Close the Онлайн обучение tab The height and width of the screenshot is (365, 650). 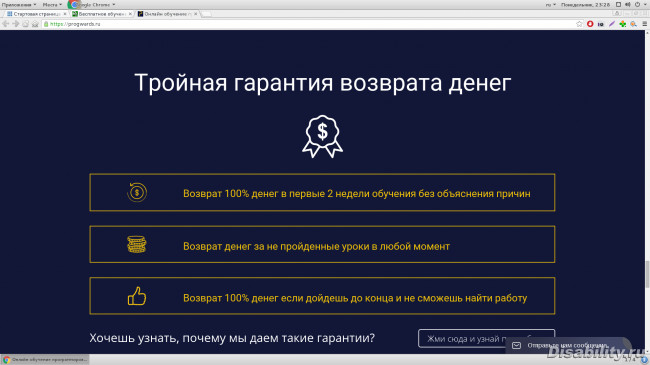pos(196,14)
